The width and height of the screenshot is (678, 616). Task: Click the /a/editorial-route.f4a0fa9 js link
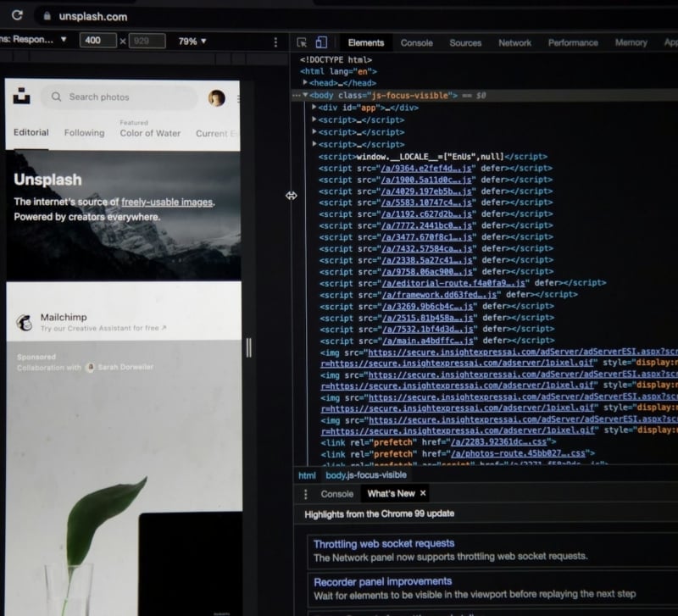click(453, 283)
